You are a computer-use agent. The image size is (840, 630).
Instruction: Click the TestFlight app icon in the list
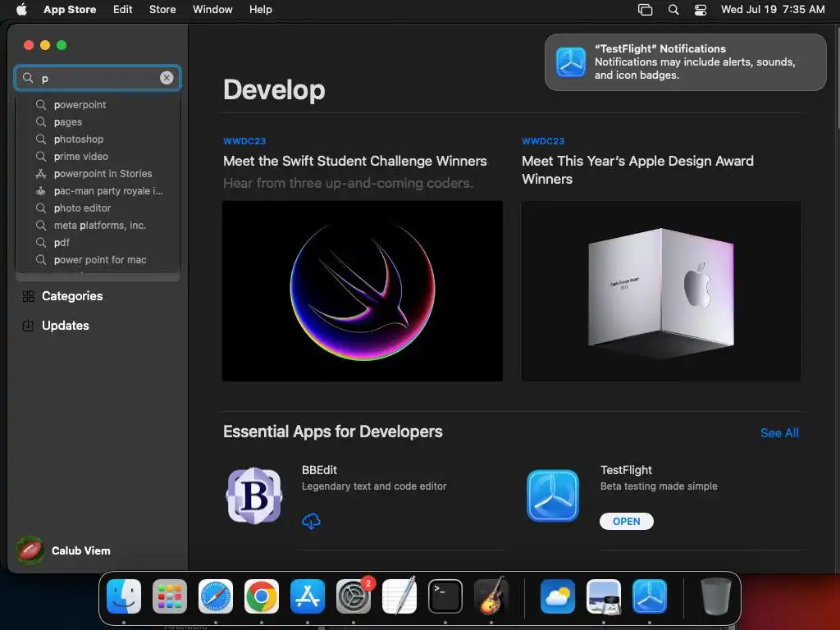click(x=552, y=495)
